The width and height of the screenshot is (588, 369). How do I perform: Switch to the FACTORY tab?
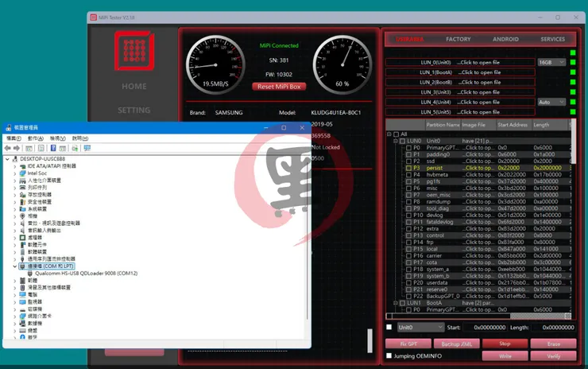click(x=458, y=39)
